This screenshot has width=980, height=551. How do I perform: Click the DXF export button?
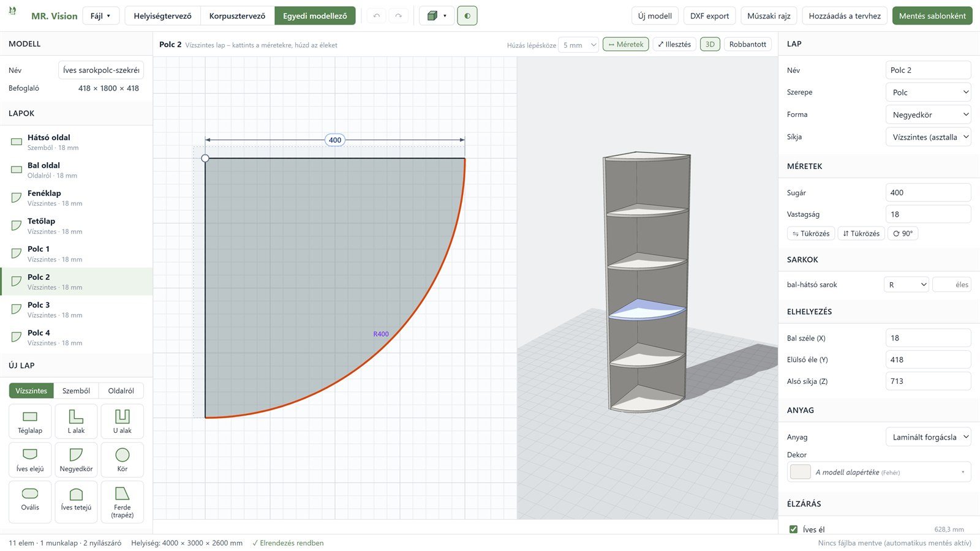[709, 16]
